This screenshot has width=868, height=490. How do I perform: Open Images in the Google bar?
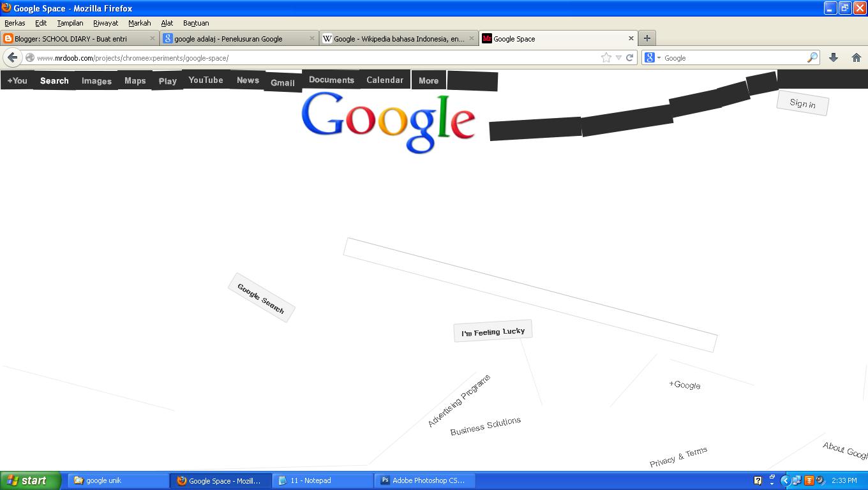click(96, 81)
